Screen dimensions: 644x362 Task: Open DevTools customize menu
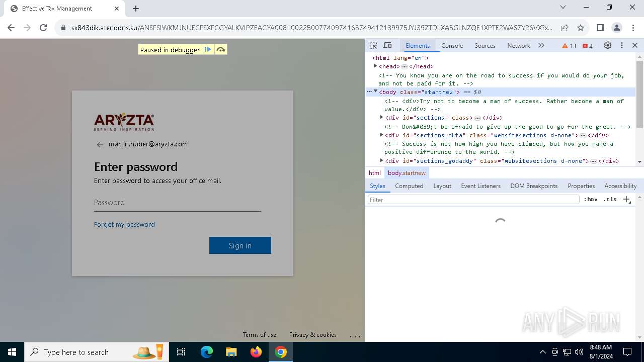point(622,45)
